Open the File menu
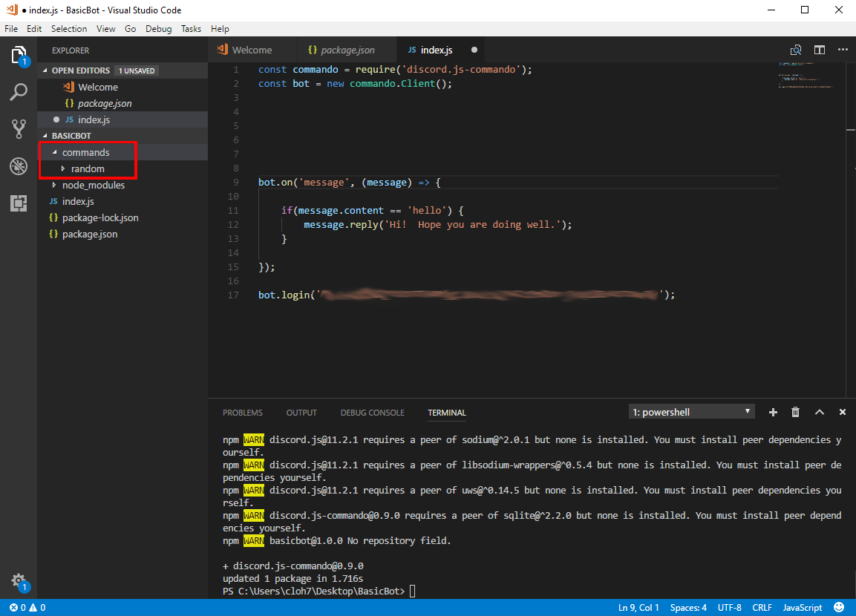The image size is (856, 616). click(x=11, y=29)
